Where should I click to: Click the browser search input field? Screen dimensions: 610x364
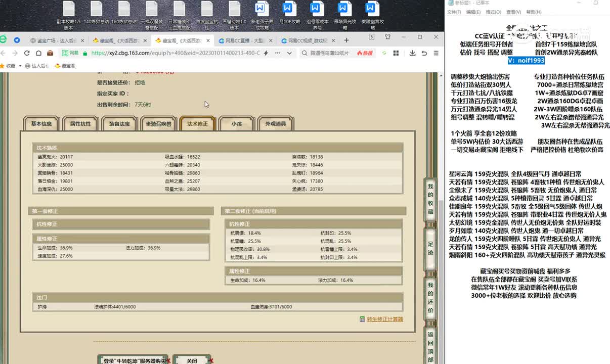coord(329,53)
